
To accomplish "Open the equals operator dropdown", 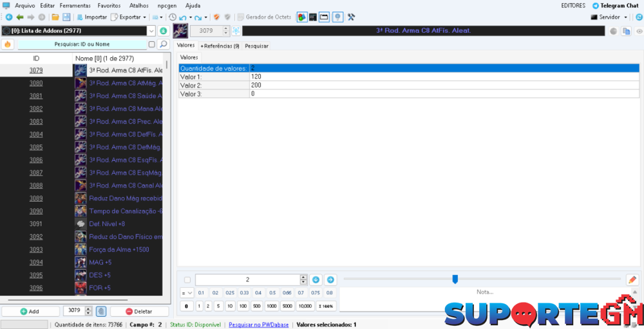I will click(x=187, y=293).
